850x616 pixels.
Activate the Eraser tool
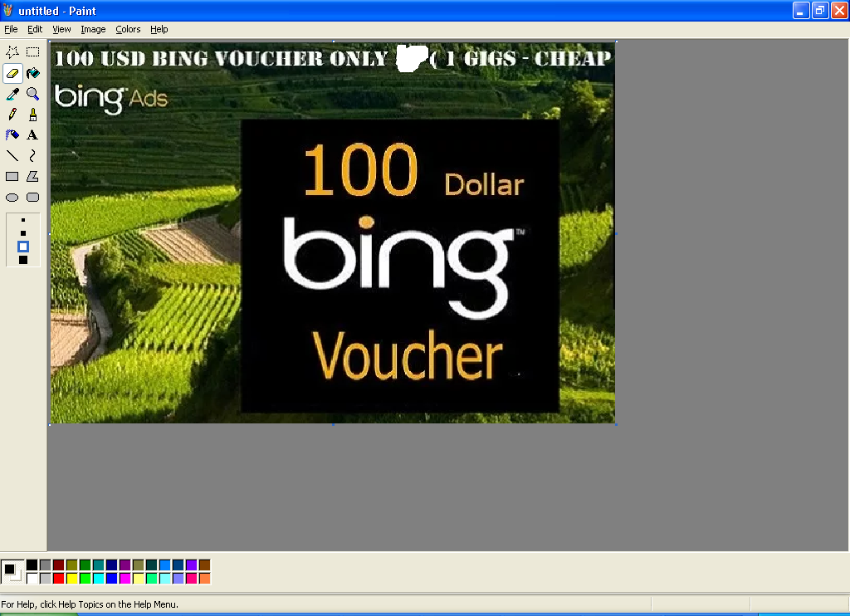coord(12,73)
